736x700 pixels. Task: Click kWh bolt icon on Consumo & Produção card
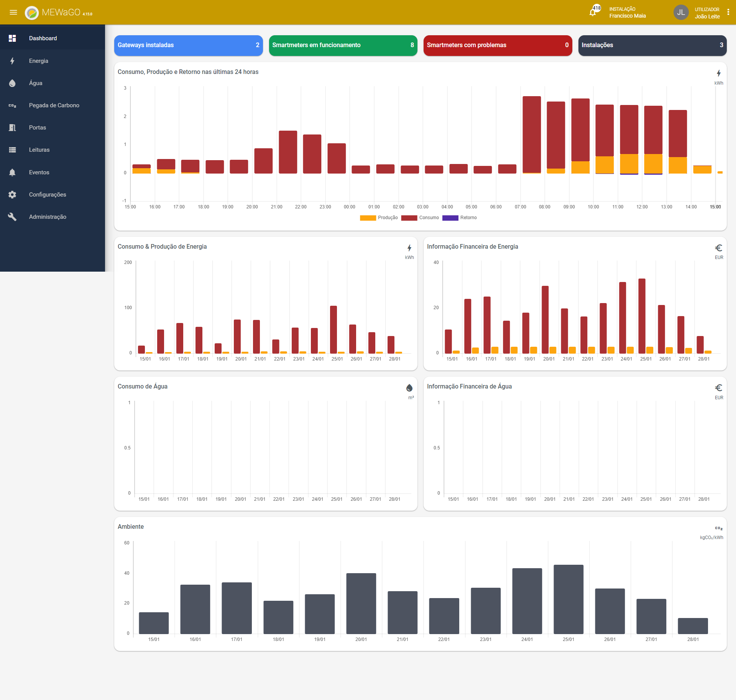click(x=409, y=248)
